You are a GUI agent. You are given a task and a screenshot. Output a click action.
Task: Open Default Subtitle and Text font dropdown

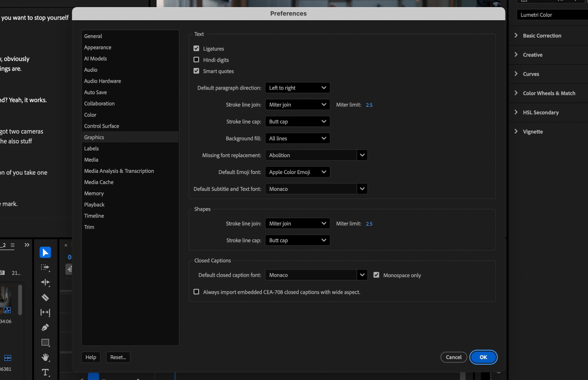click(x=362, y=189)
